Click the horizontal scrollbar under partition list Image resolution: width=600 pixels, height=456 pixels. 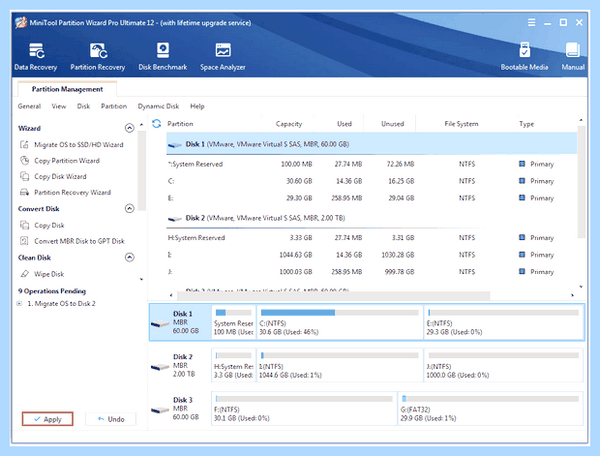coord(333,295)
